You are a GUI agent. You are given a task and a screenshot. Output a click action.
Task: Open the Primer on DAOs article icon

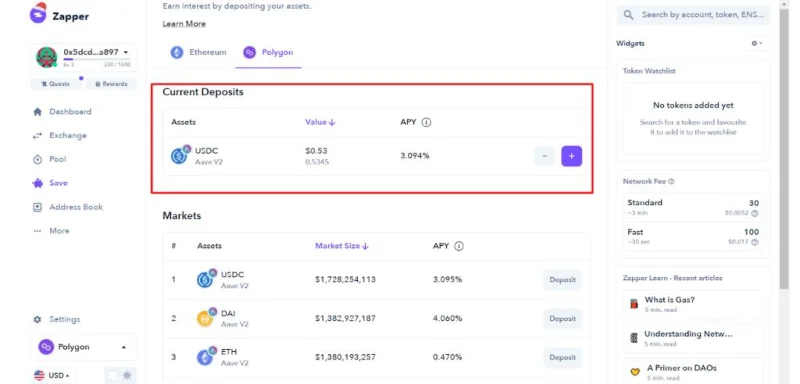[x=634, y=372]
